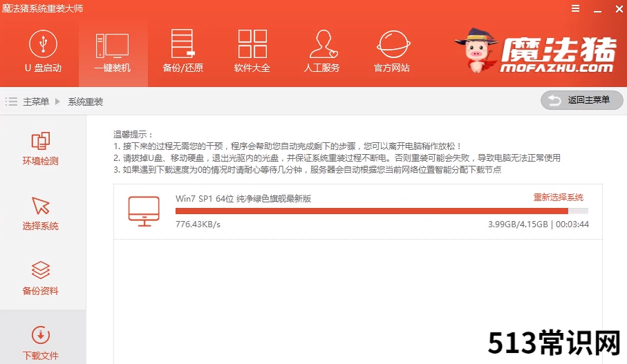Open 人工服务 customer service
This screenshot has width=627, height=364.
coord(322,52)
